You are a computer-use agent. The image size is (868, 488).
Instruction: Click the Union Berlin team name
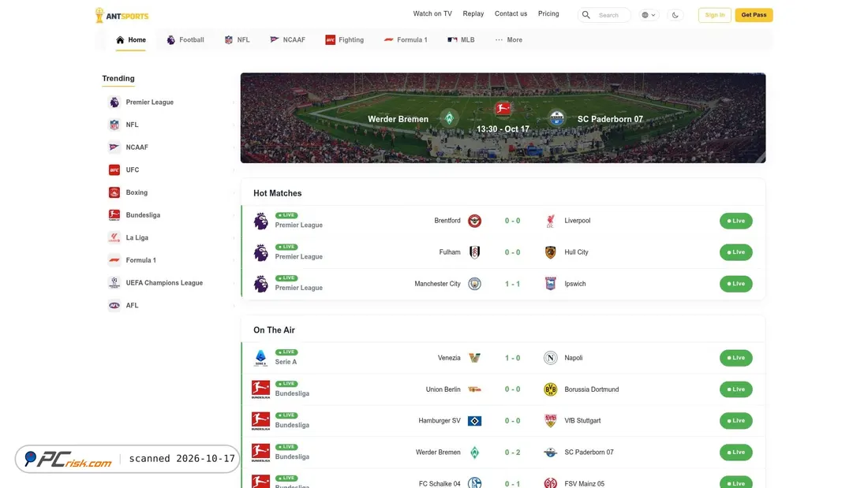tap(443, 389)
